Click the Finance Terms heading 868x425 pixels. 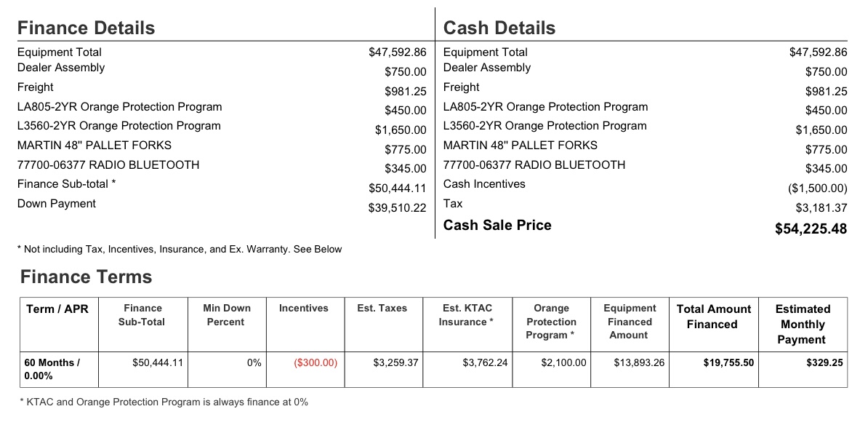87,277
